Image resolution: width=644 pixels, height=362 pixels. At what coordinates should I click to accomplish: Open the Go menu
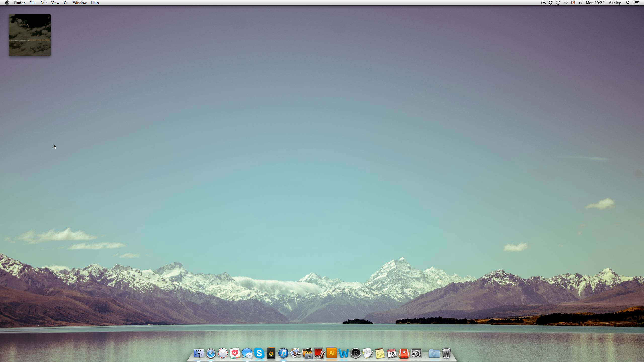[66, 3]
